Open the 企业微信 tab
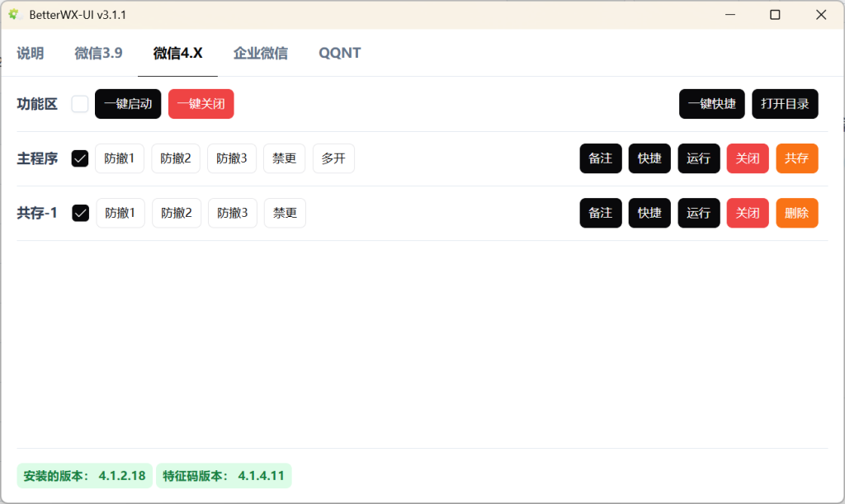Screen dimensions: 845x504 261,52
